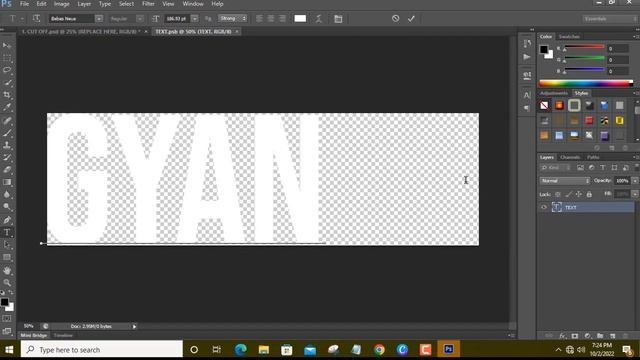640x360 pixels.
Task: Right align the text
Action: (282, 18)
